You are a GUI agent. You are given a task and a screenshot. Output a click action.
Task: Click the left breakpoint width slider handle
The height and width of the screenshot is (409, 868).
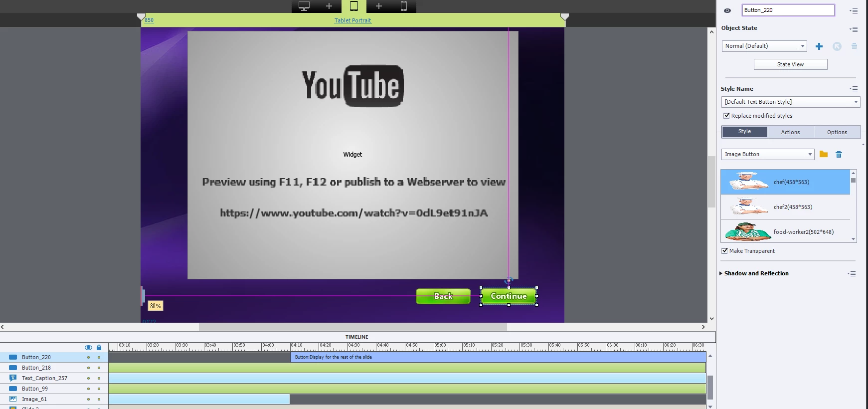pyautogui.click(x=141, y=17)
